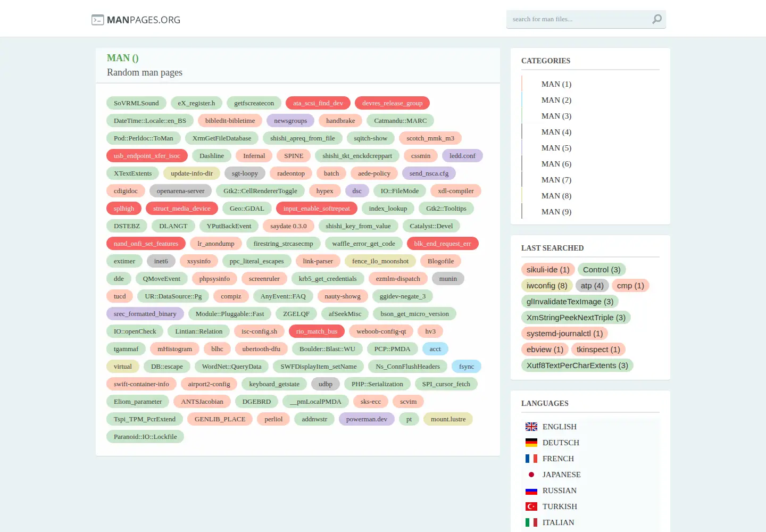
Task: Open the mount.lustre man page
Action: tap(448, 419)
